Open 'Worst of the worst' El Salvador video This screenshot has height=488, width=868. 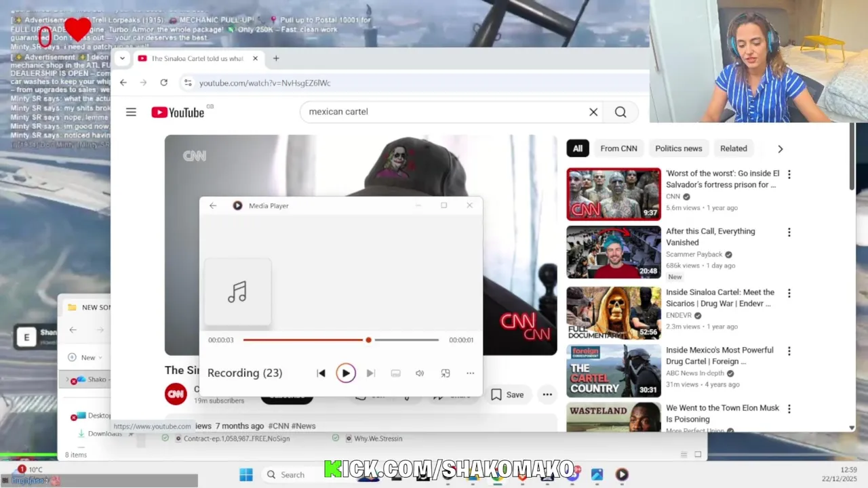[x=722, y=179]
